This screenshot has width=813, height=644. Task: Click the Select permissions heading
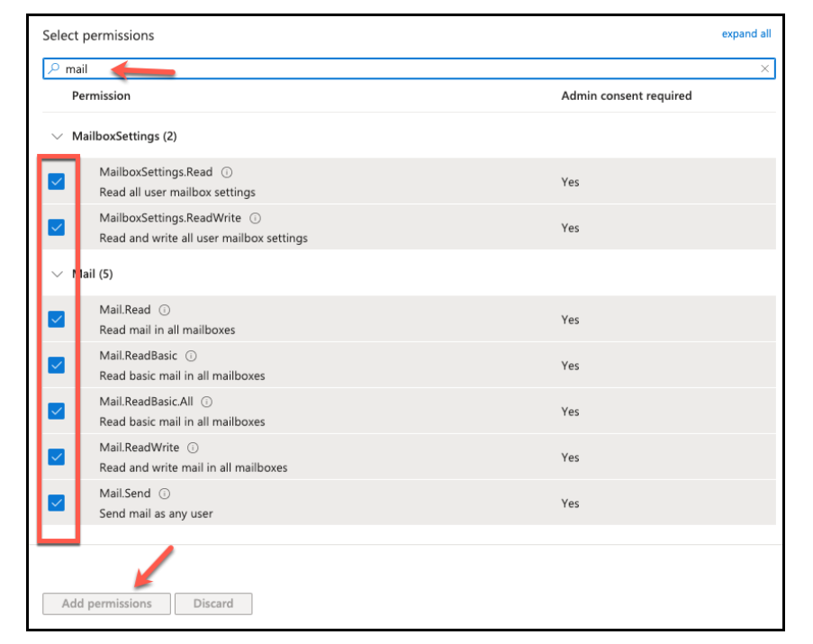click(98, 35)
